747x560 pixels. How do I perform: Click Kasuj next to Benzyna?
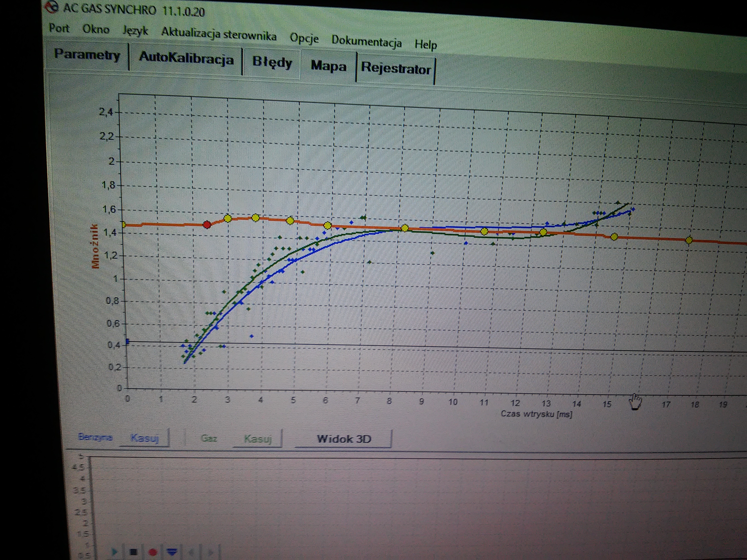pos(145,438)
